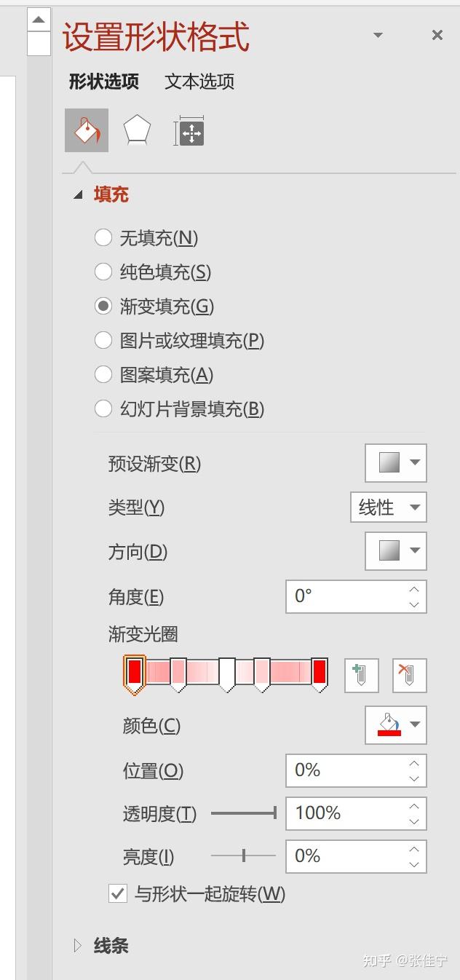Open the 类型 dropdown showing 线性
The image size is (460, 980).
tap(389, 507)
